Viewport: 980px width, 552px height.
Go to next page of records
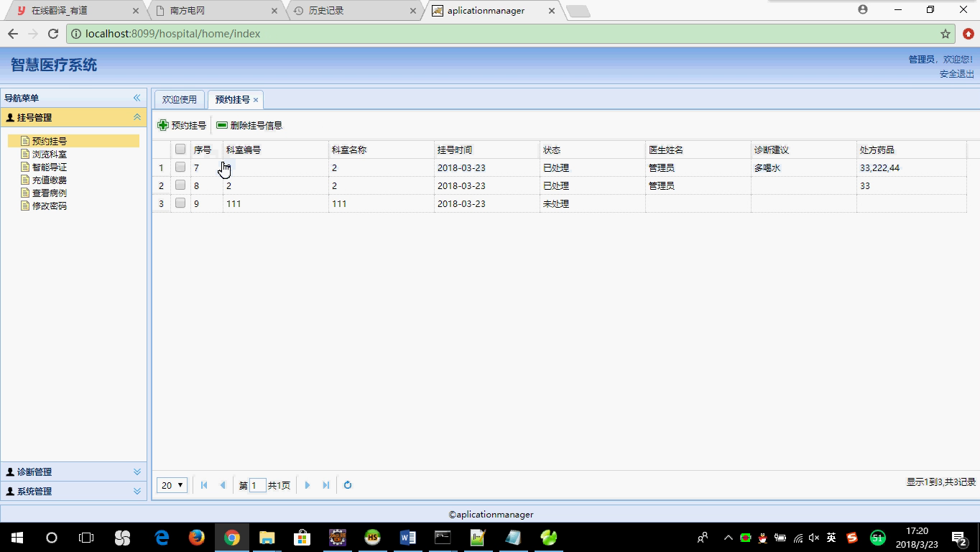[x=308, y=485]
